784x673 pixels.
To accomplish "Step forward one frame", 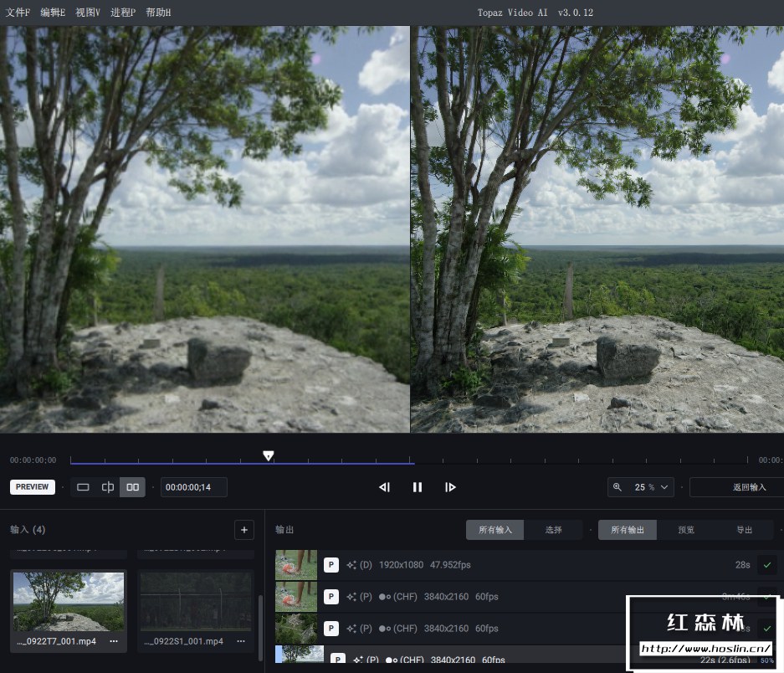I will 450,487.
